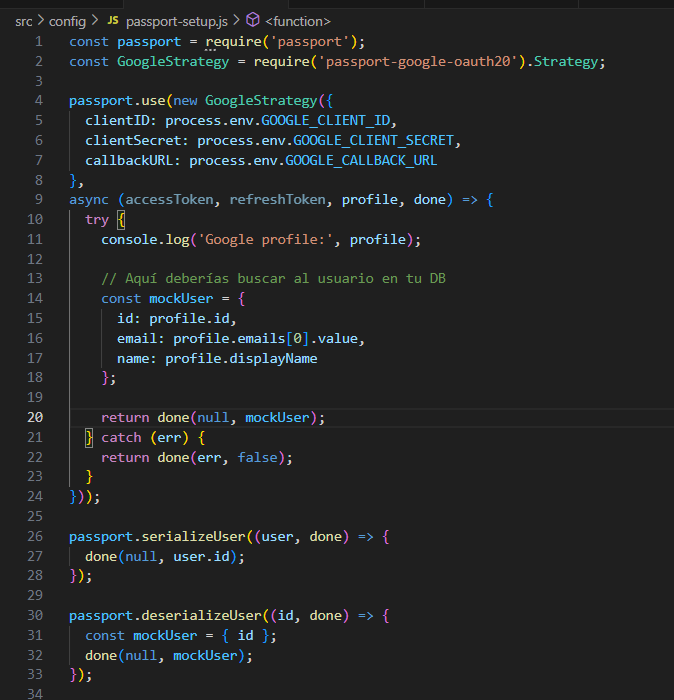Click require keyword on line 1
The width and height of the screenshot is (674, 700).
click(x=233, y=42)
